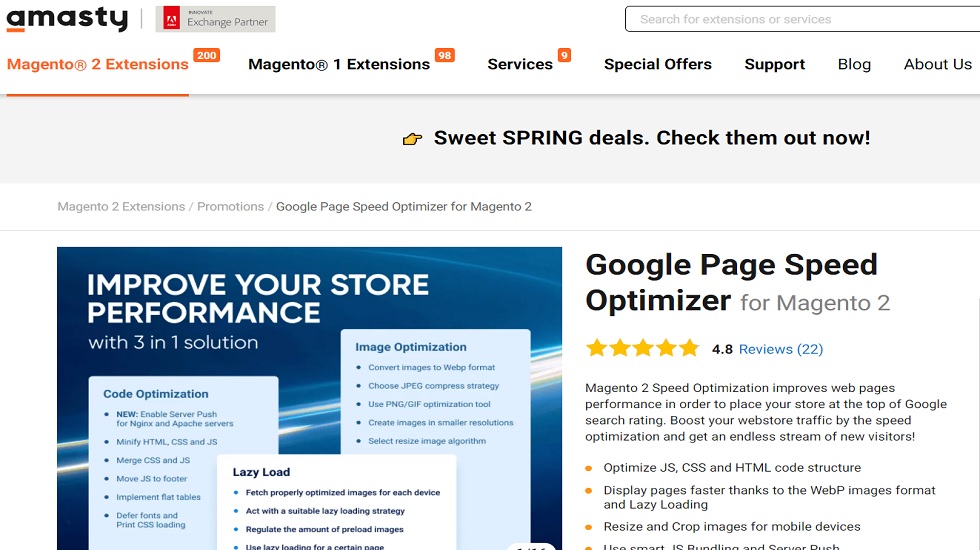Click the 'Magento 2 Speed Optimization improves' description paragraph
Screen dimensions: 980x550
766,412
